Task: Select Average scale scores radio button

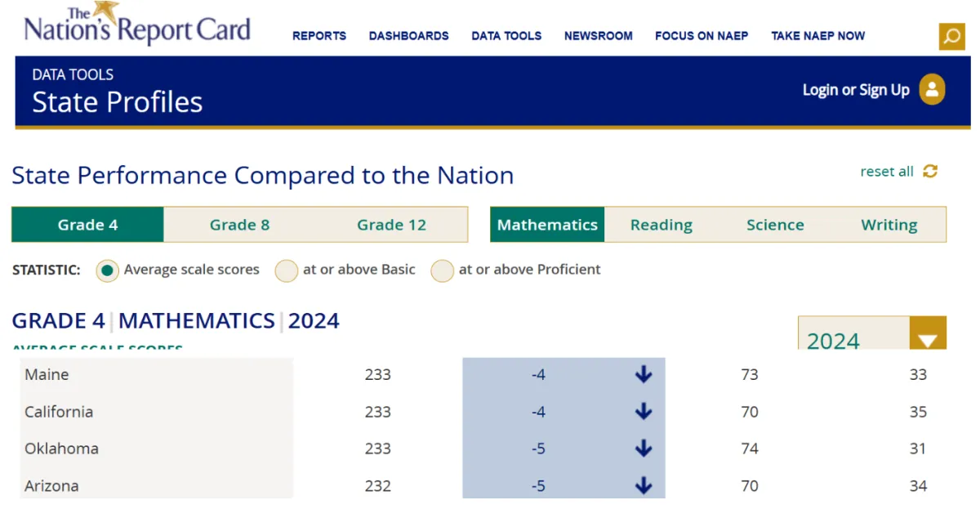Action: tap(107, 270)
